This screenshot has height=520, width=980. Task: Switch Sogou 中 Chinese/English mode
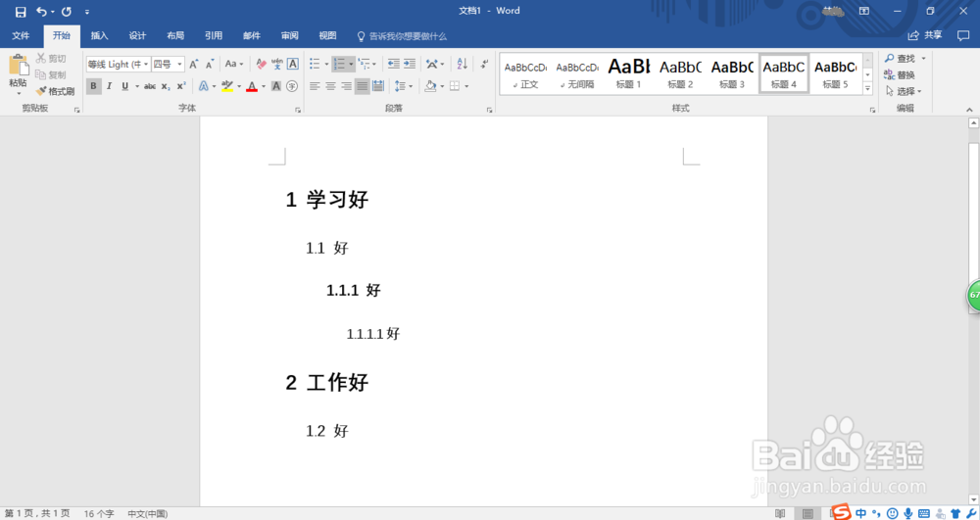click(861, 513)
